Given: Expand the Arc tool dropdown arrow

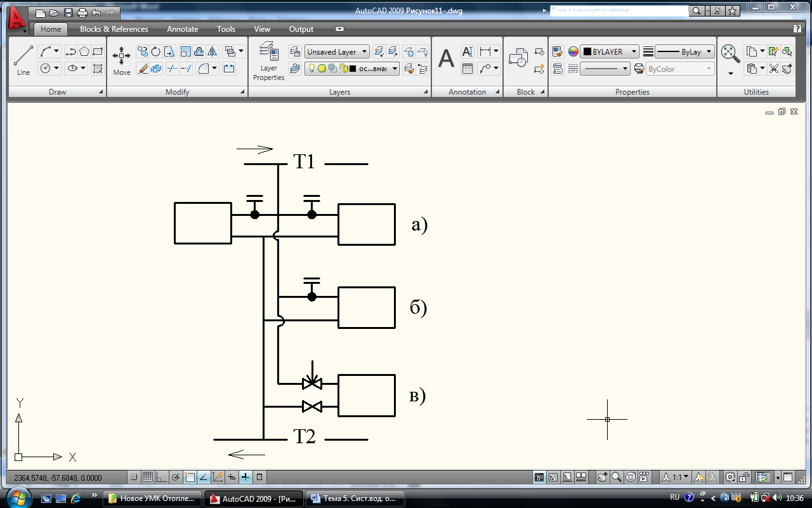Looking at the screenshot, I should point(56,51).
